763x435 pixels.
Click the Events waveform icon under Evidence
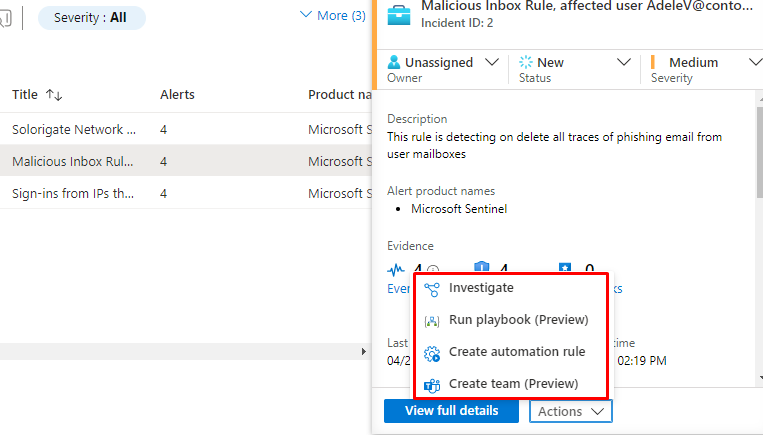coord(397,269)
